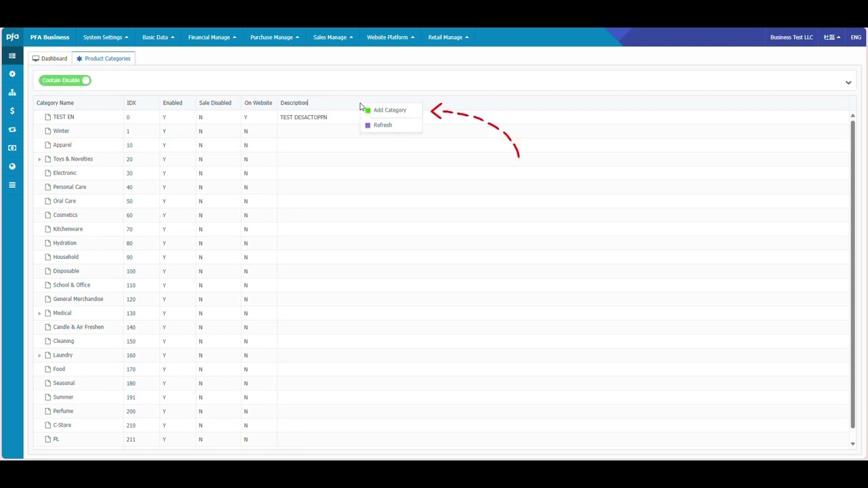Toggle the Contain Disable switch
This screenshot has width=868, height=488.
click(65, 80)
